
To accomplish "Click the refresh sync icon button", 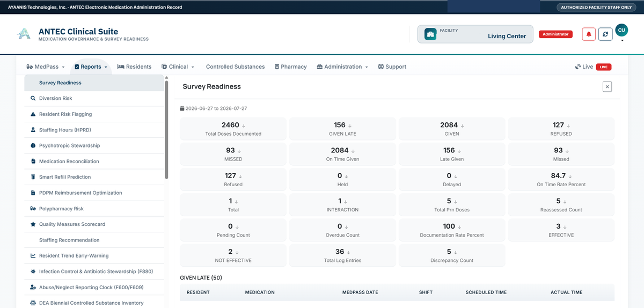I will 605,34.
